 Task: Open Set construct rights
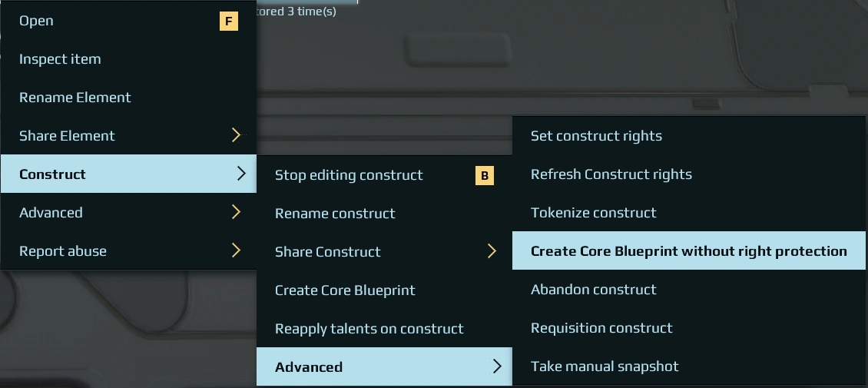point(596,136)
